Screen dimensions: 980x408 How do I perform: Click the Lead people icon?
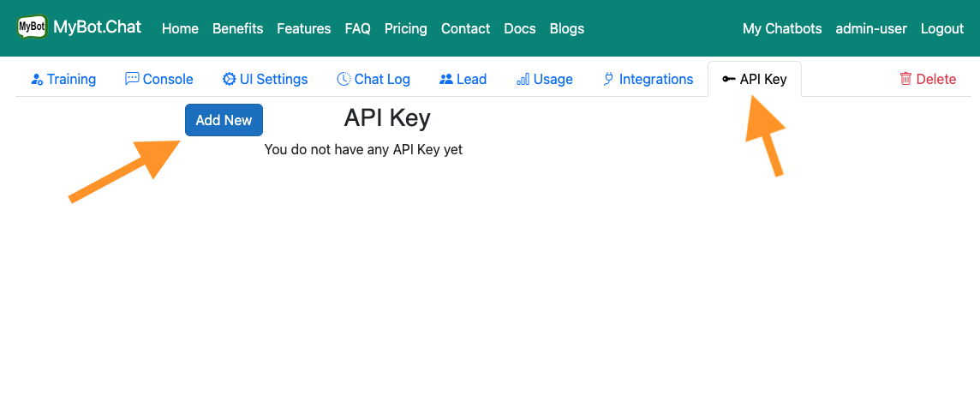(446, 80)
